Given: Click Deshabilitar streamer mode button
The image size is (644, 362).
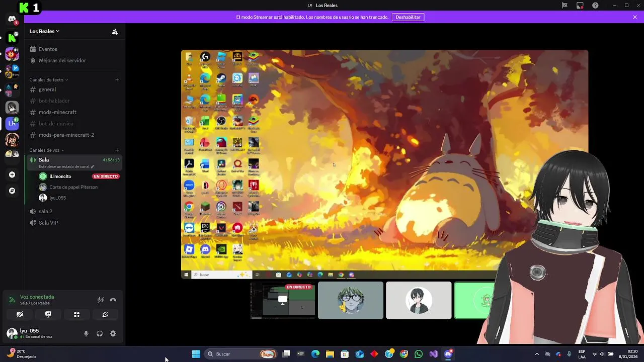Looking at the screenshot, I should coord(408,17).
